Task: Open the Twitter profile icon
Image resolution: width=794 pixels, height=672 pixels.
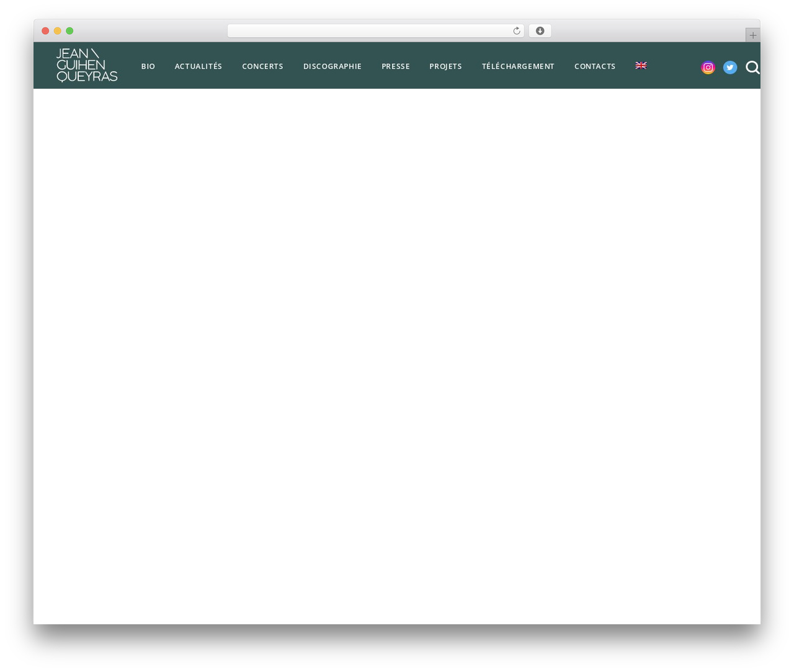Action: click(730, 68)
